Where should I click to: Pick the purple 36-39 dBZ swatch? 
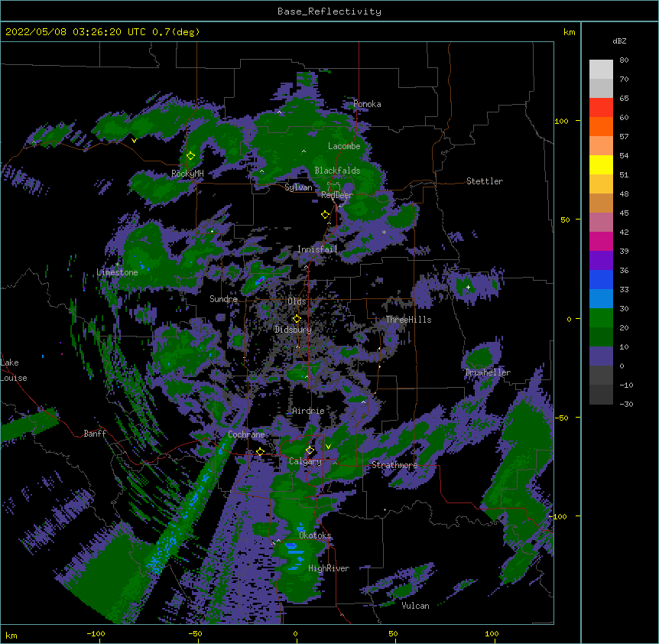601,261
